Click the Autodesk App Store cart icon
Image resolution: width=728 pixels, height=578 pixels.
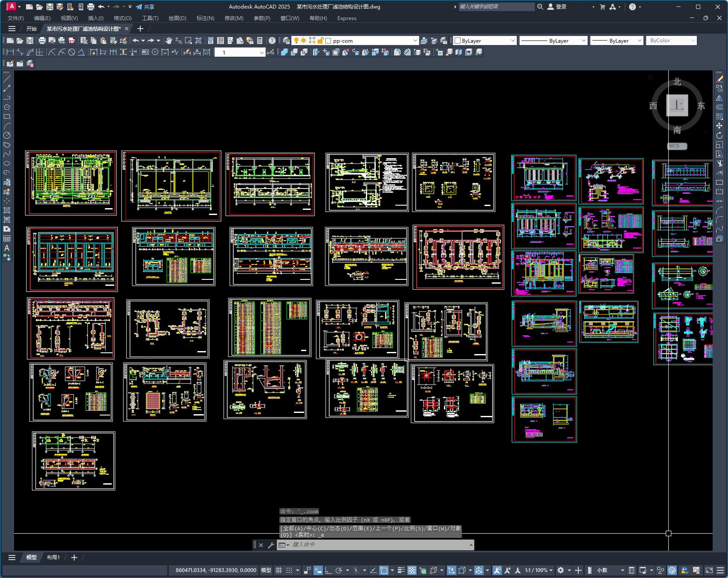coord(602,7)
